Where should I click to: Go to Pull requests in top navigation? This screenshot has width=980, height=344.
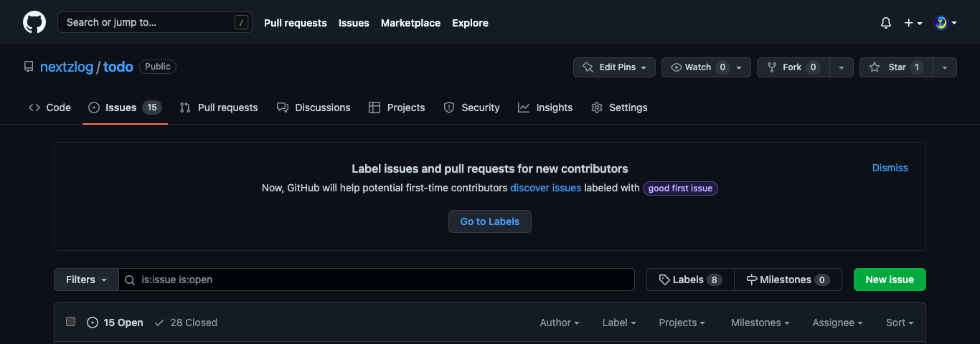click(296, 23)
